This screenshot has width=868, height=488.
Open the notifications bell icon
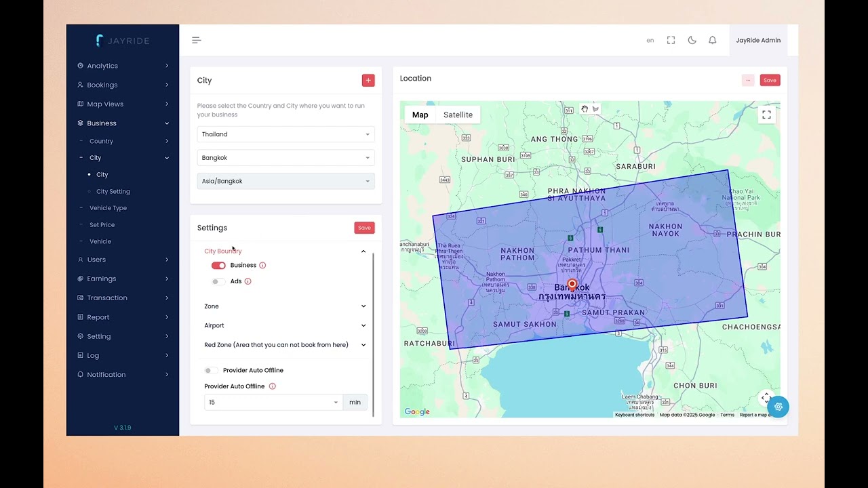coord(713,40)
